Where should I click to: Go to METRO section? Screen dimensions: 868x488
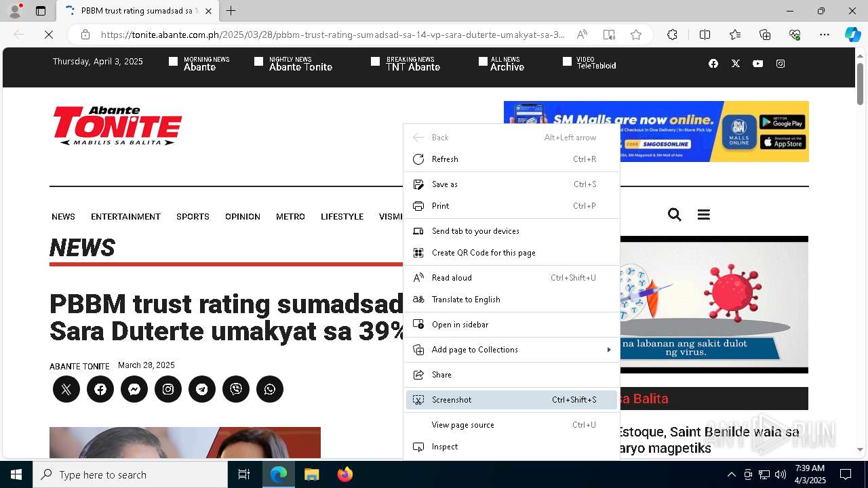point(290,217)
